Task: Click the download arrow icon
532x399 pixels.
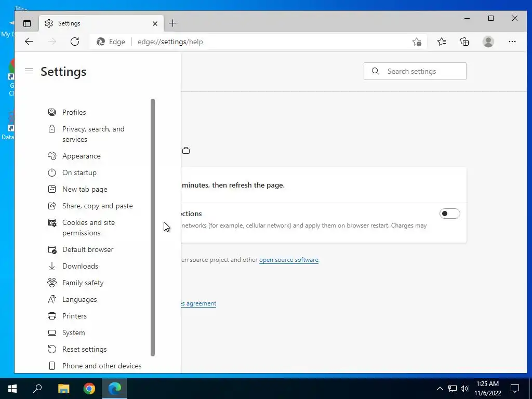Action: [52, 266]
